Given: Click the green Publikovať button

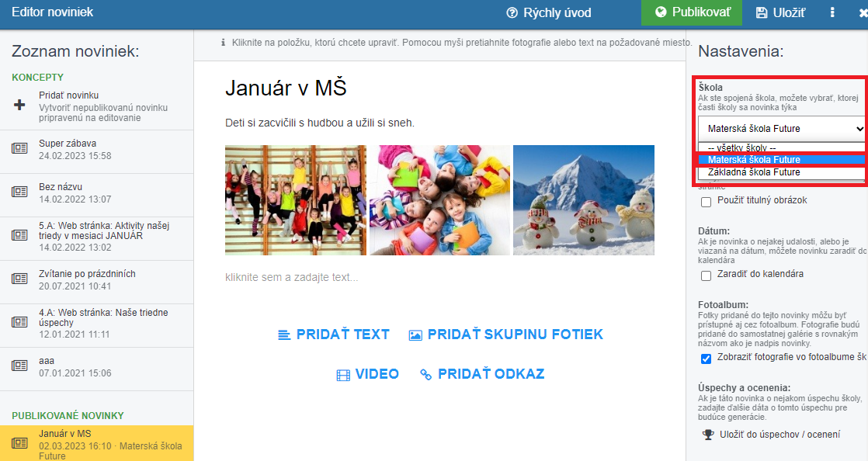Looking at the screenshot, I should (x=692, y=12).
